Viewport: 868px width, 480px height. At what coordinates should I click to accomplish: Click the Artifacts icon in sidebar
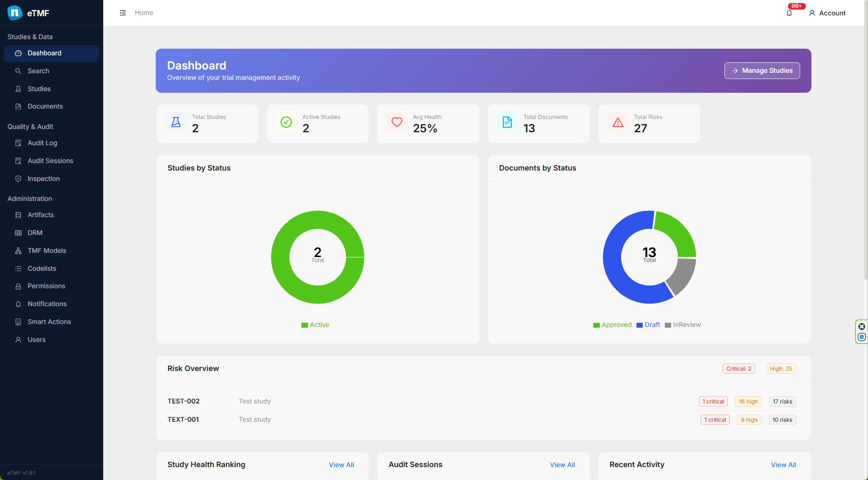[18, 215]
